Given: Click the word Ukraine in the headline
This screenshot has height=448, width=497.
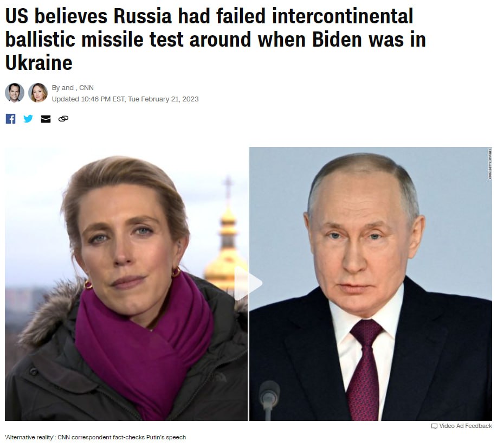Looking at the screenshot, I should point(39,63).
